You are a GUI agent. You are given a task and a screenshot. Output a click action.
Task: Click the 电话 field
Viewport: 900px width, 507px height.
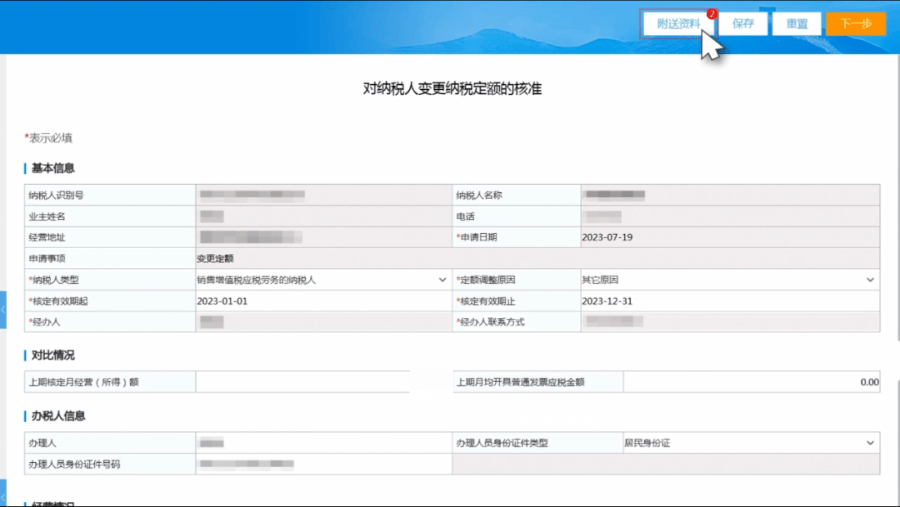click(729, 216)
